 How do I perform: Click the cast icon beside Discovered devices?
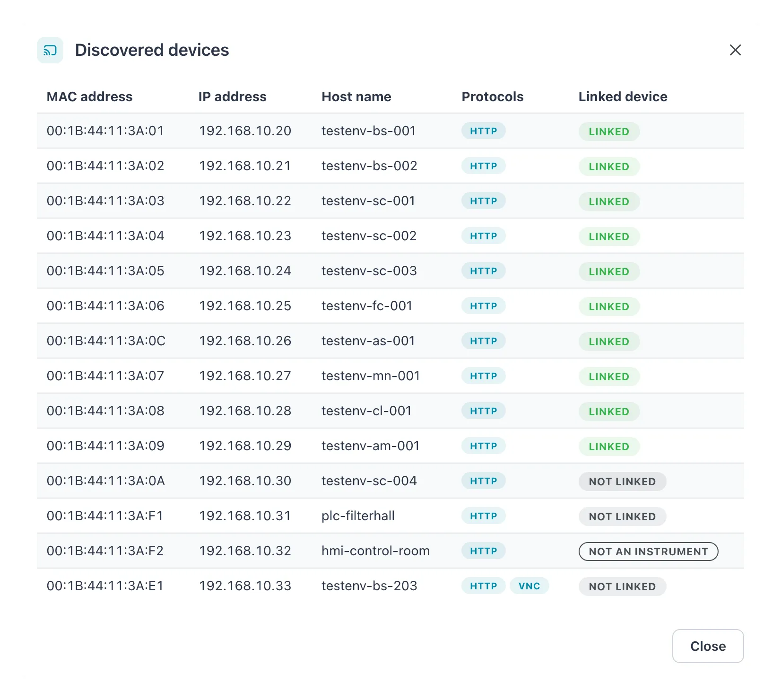tap(50, 50)
